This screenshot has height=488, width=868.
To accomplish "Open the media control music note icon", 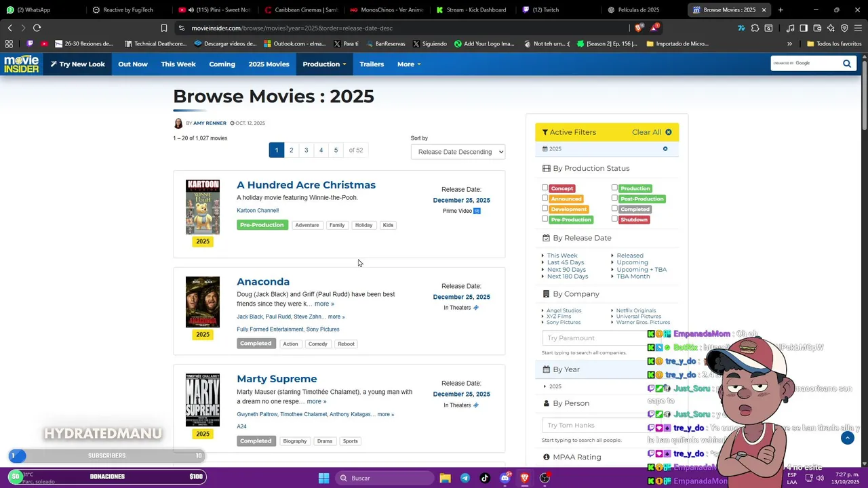I will point(790,28).
